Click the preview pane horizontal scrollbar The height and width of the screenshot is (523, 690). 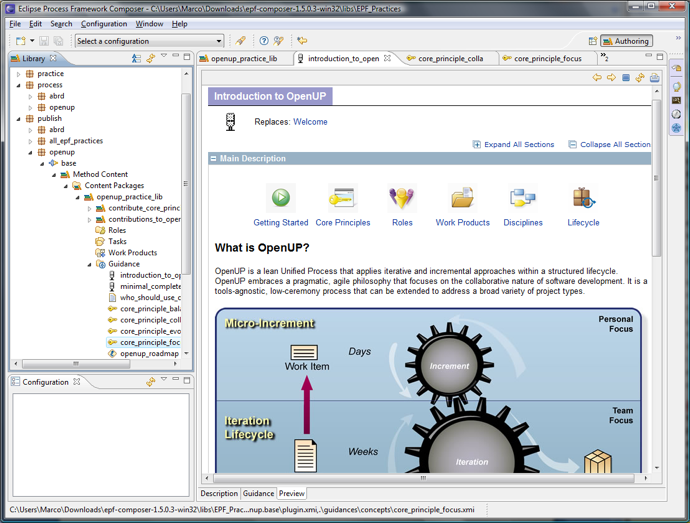[x=423, y=478]
